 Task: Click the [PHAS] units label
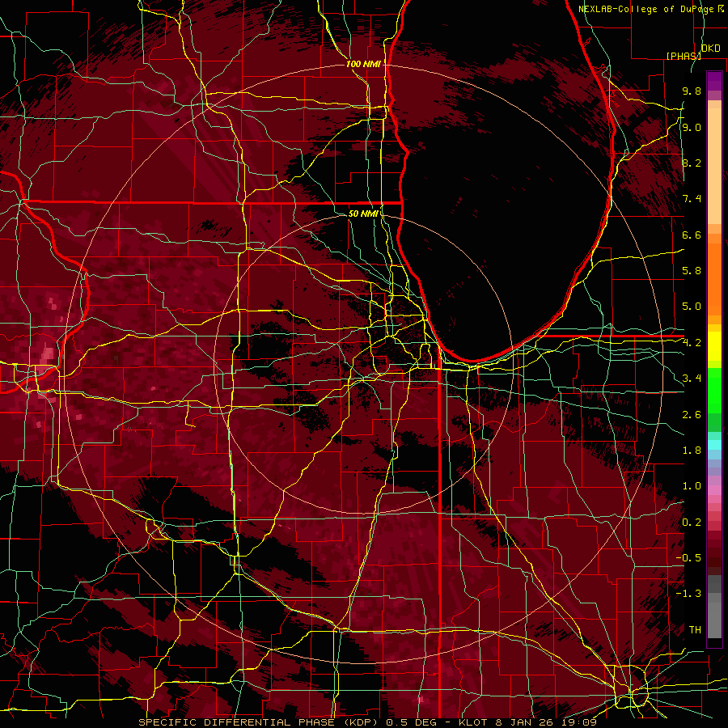[684, 56]
